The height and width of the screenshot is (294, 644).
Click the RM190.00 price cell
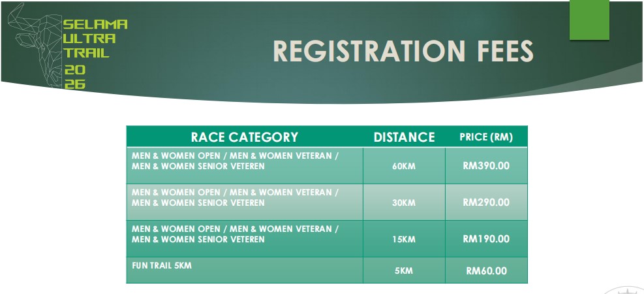click(x=486, y=238)
